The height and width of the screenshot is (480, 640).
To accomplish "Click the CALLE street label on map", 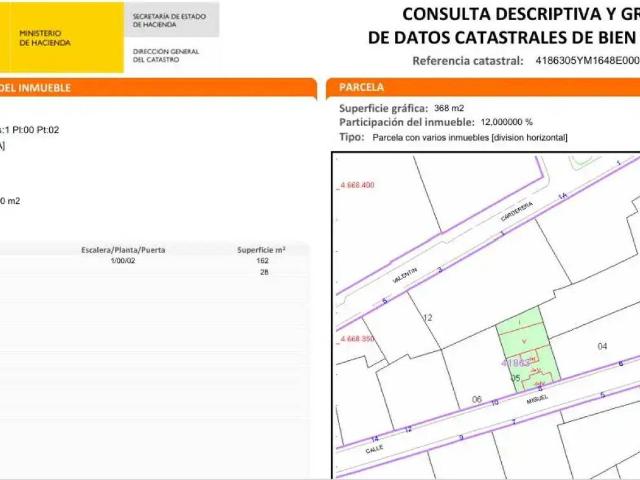I will point(374,449).
